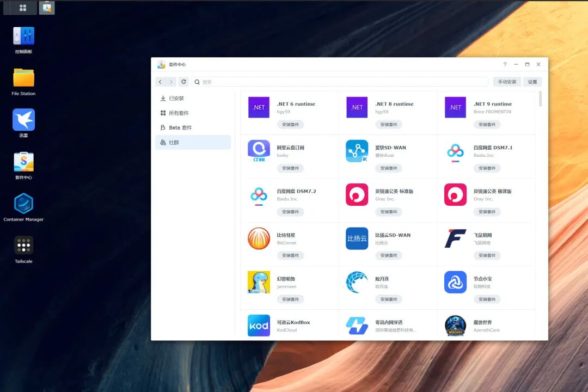The width and height of the screenshot is (588, 392).
Task: Switch to Beta 套件 section
Action: tap(193, 127)
